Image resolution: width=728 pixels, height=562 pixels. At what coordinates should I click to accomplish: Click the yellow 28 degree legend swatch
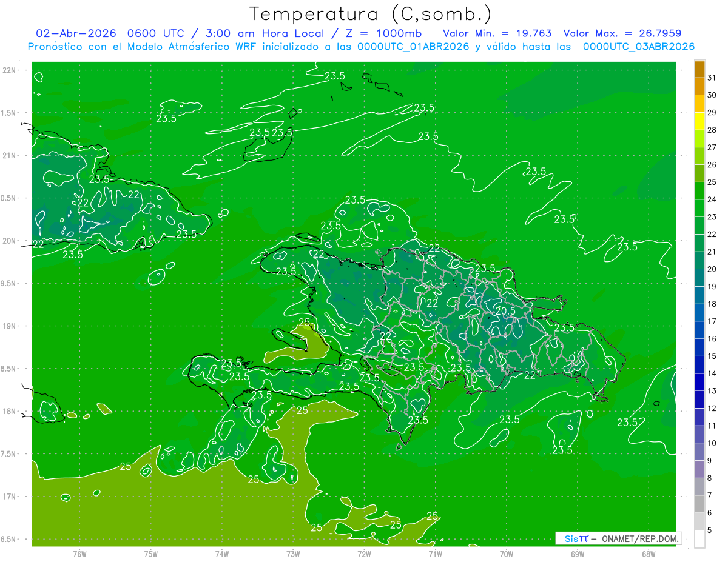[x=699, y=121]
